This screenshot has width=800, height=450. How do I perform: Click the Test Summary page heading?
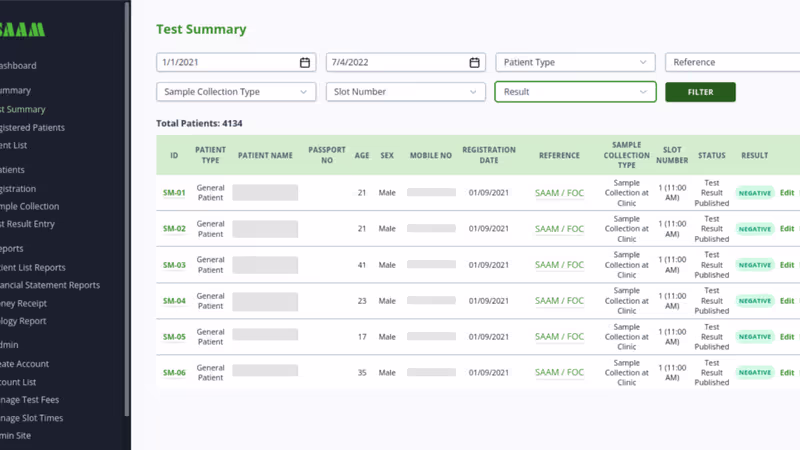201,29
